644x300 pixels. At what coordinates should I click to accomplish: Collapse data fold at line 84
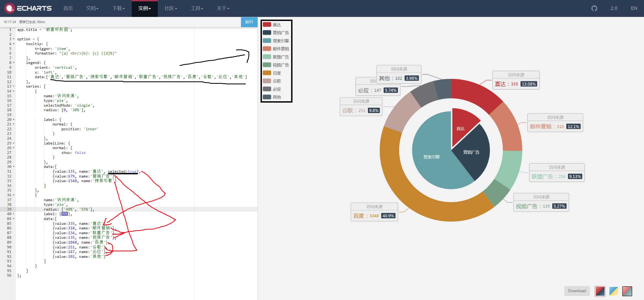click(14, 219)
